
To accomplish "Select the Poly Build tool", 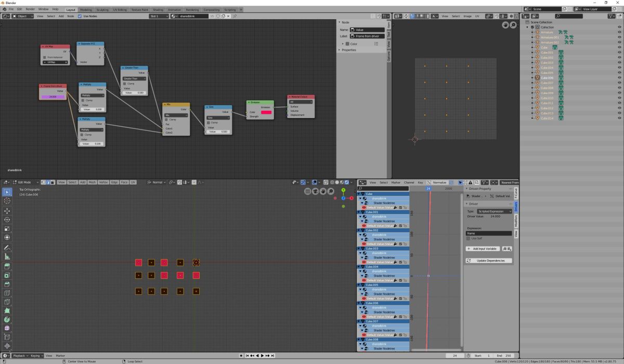I will (x=7, y=310).
